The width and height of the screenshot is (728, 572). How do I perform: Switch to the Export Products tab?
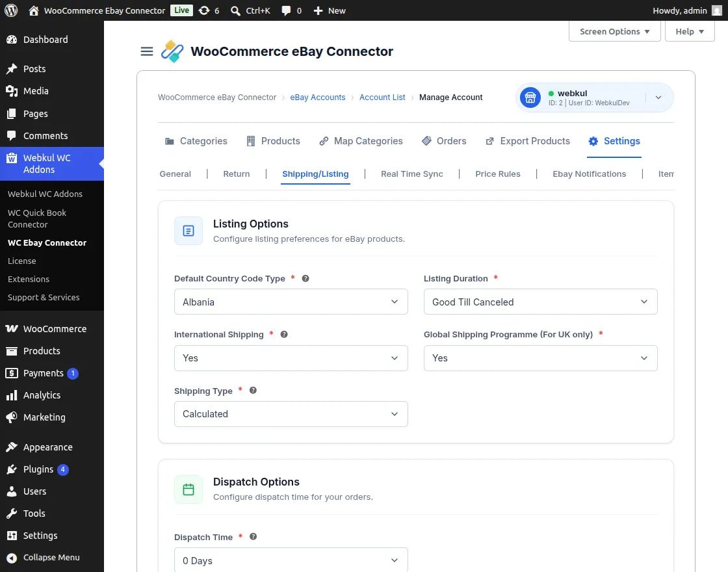point(528,141)
